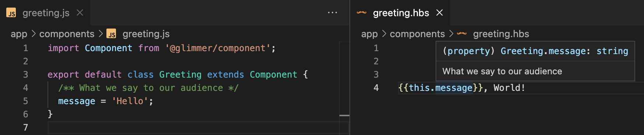This screenshot has height=135, width=644.
Task: Click the 'extends' keyword
Action: pos(225,75)
